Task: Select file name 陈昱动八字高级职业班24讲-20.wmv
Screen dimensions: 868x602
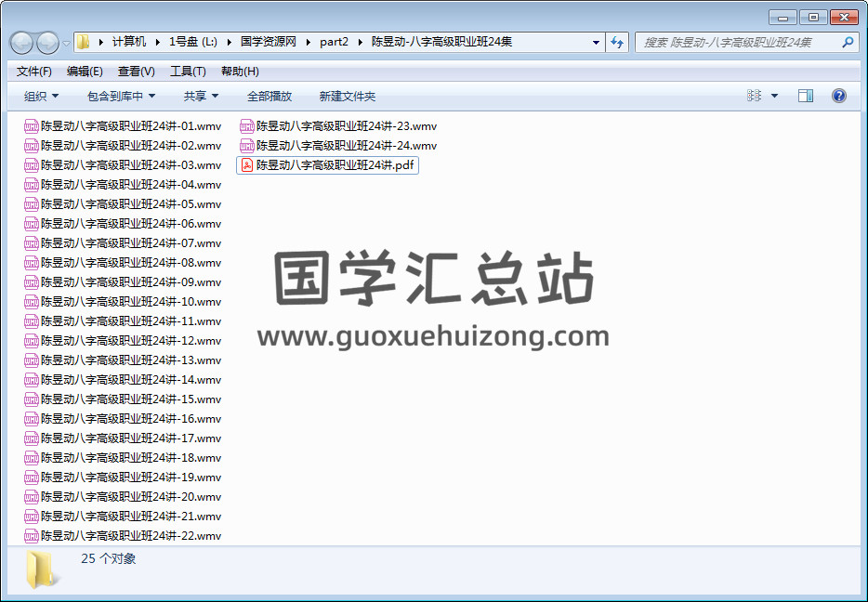Action: (x=131, y=496)
